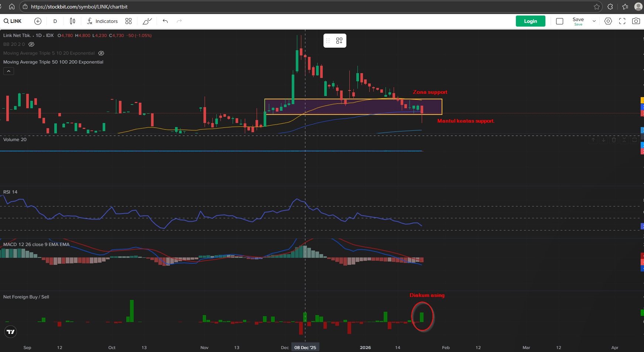The height and width of the screenshot is (352, 644).
Task: Click the LINK symbol search field
Action: pyautogui.click(x=13, y=21)
